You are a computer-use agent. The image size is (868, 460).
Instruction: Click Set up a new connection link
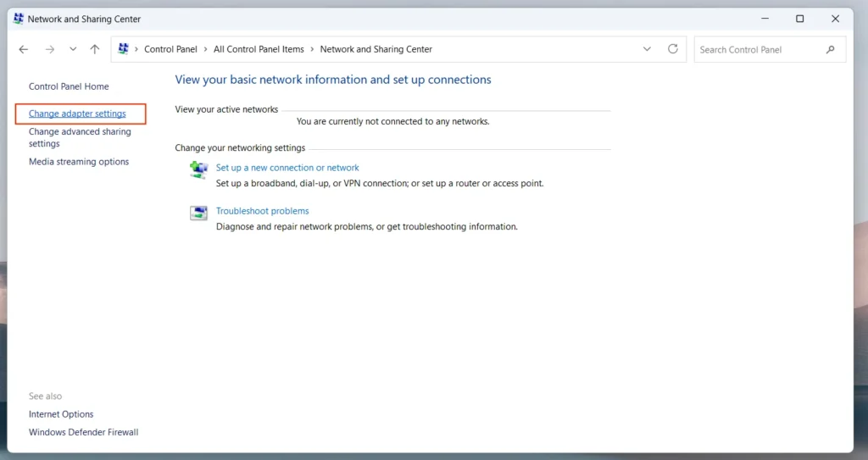coord(287,168)
